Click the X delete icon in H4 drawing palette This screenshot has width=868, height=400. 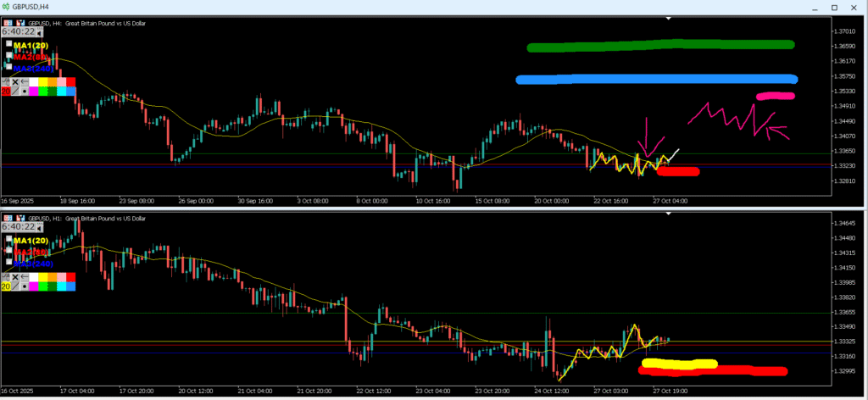pos(15,81)
